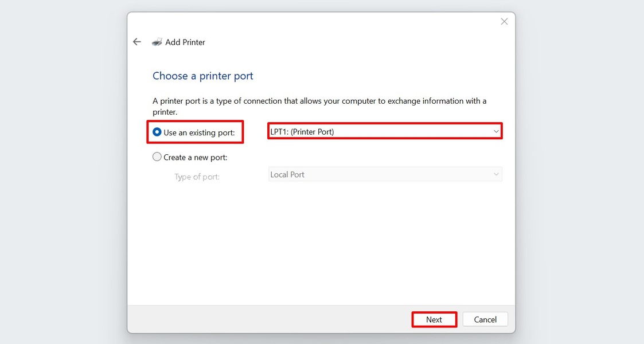Screen dimensions: 644x344
Task: Open the LPT1 (Printer Port) dropdown
Action: click(x=384, y=131)
